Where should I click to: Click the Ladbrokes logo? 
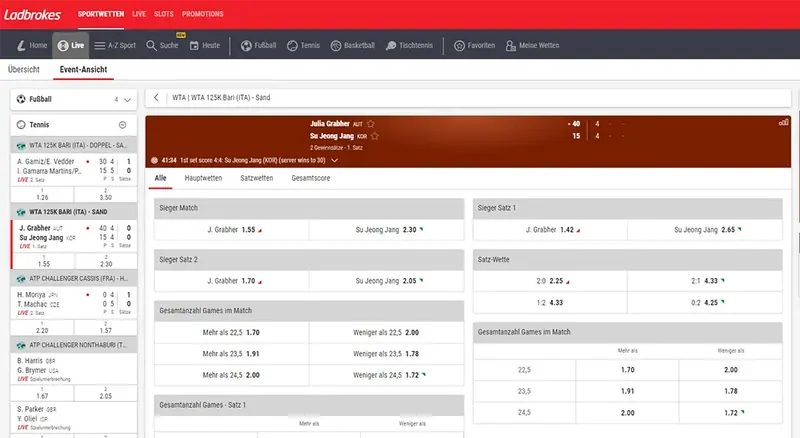pos(32,14)
